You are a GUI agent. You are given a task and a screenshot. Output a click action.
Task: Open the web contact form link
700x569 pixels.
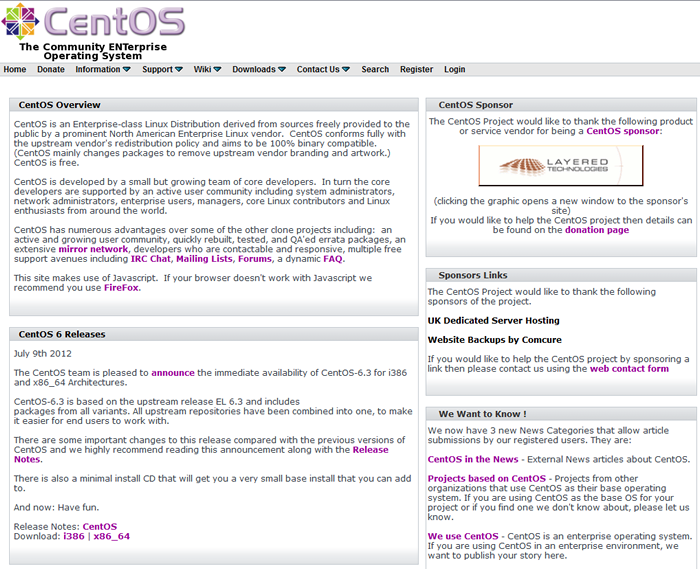pos(629,369)
